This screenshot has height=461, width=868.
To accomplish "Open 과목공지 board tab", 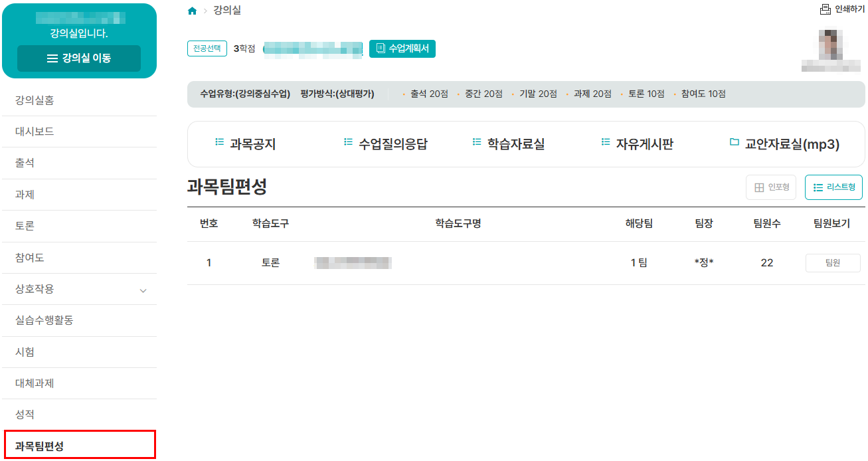I will 246,144.
